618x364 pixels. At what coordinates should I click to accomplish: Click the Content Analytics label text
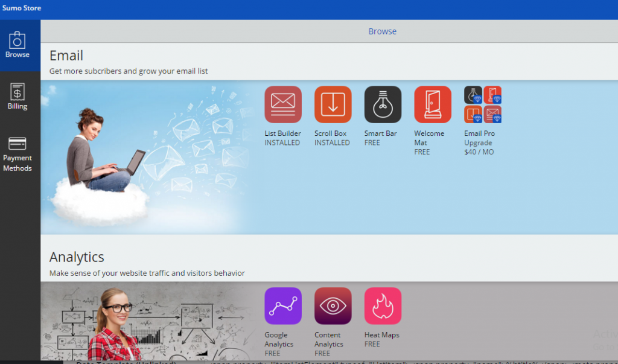coord(329,339)
